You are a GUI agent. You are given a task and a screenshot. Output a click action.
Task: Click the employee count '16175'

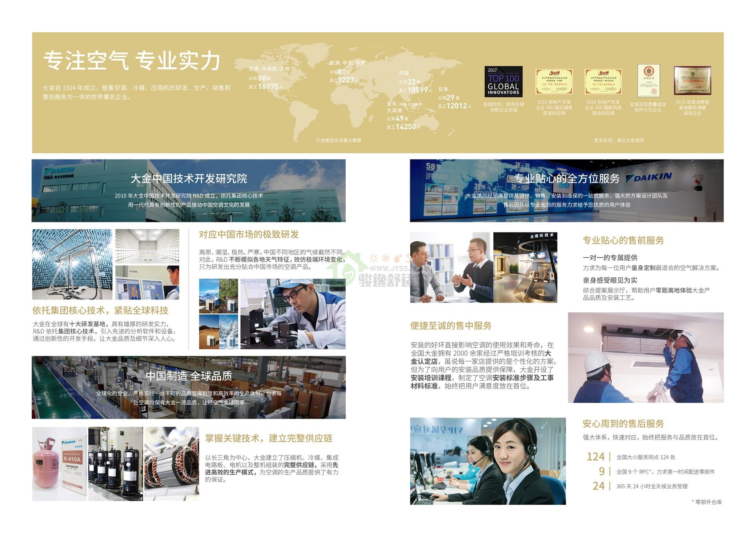[269, 87]
